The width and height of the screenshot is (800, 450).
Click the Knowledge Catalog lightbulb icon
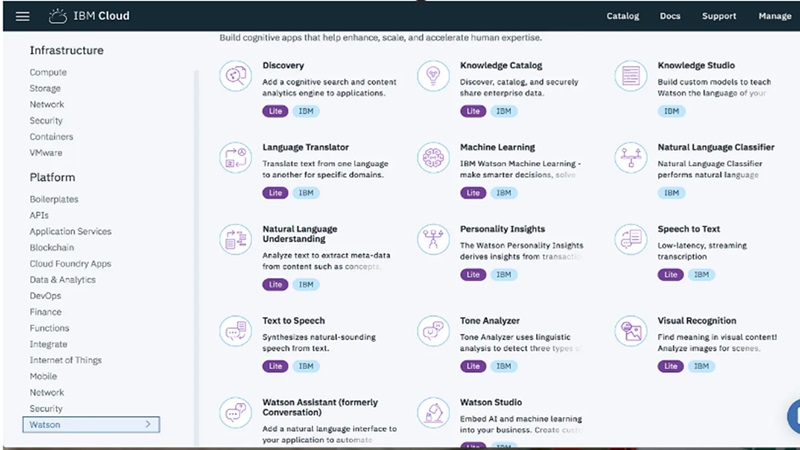(433, 76)
